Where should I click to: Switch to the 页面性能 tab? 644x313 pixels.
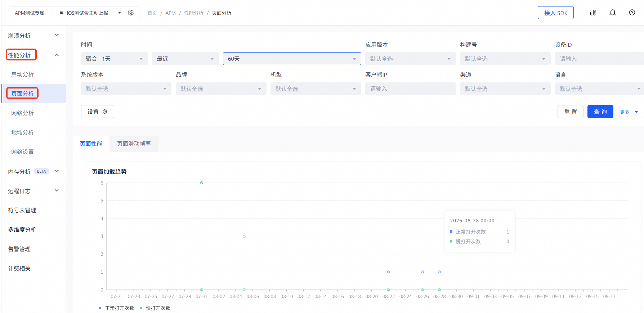pos(91,144)
